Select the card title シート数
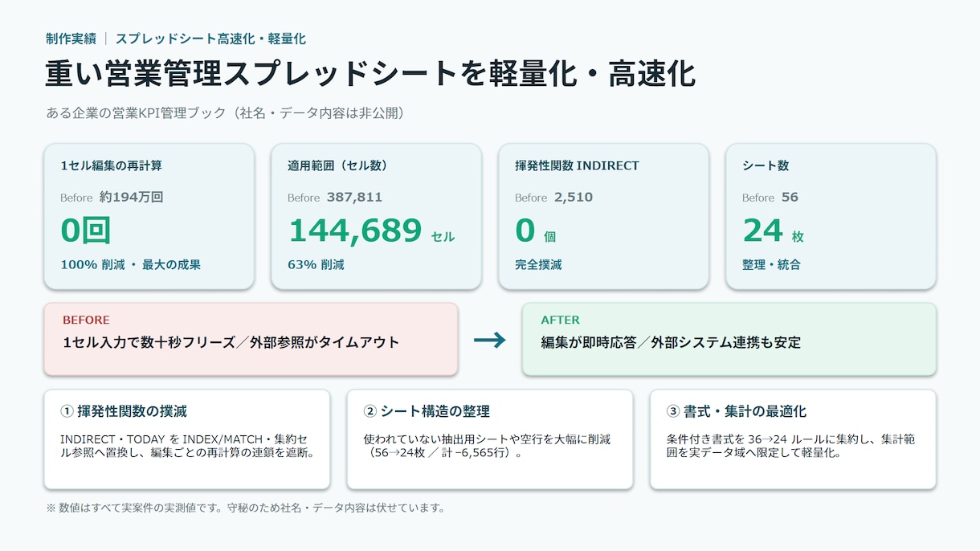 point(766,165)
